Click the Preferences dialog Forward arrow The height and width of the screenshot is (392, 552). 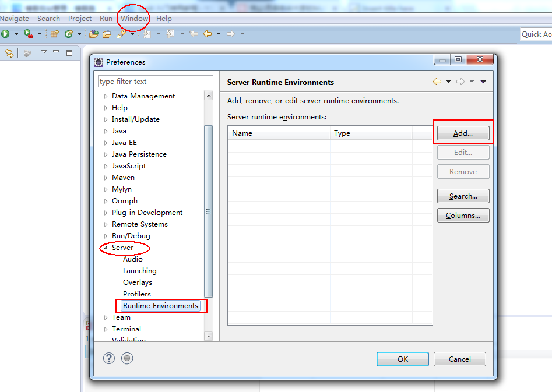tap(460, 82)
